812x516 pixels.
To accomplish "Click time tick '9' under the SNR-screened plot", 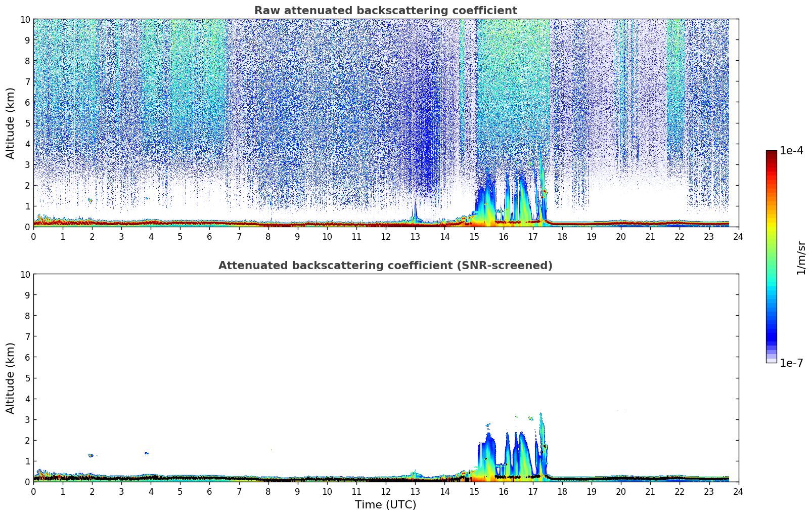I will pos(298,491).
